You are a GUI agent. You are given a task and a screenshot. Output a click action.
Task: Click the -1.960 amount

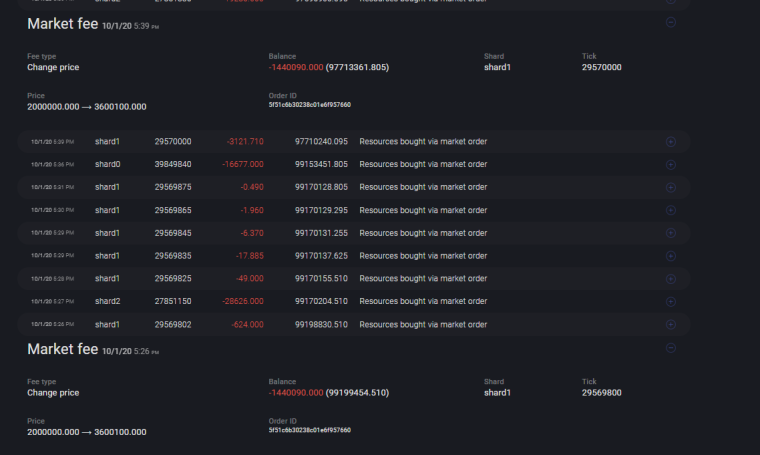point(252,210)
